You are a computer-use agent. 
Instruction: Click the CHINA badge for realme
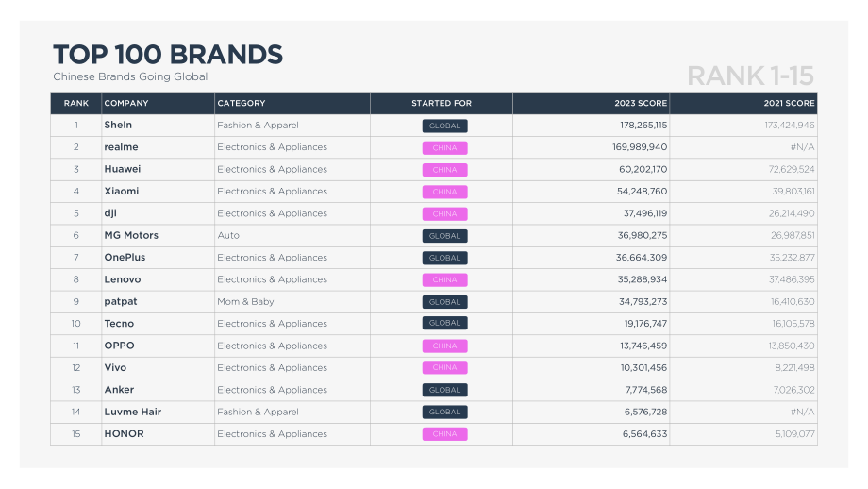444,148
